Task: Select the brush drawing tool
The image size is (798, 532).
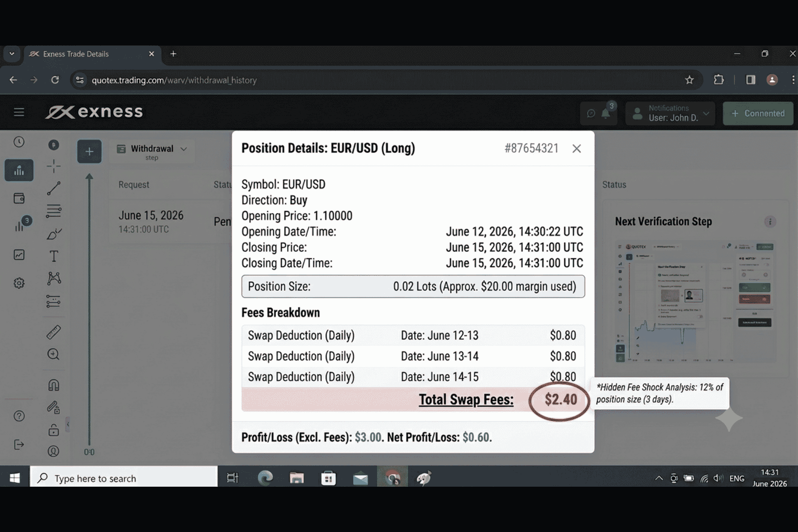Action: pos(54,234)
